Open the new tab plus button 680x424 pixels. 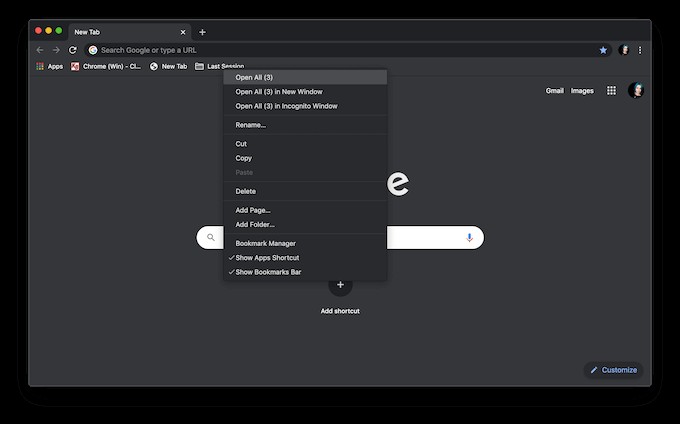(202, 32)
